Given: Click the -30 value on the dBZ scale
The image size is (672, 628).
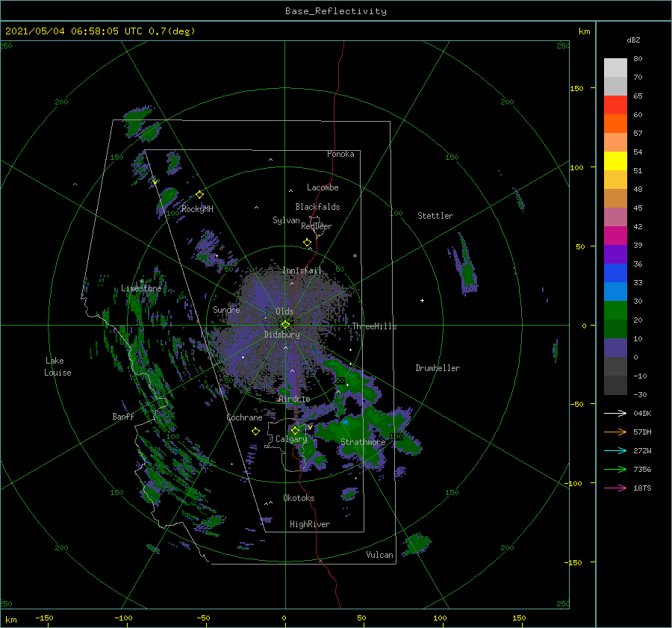Looking at the screenshot, I should pos(641,394).
